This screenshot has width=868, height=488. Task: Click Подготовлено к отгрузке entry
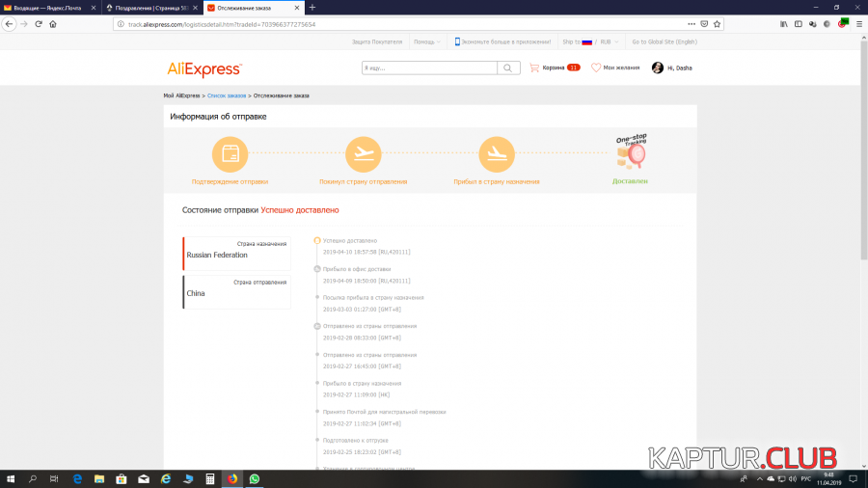[355, 441]
